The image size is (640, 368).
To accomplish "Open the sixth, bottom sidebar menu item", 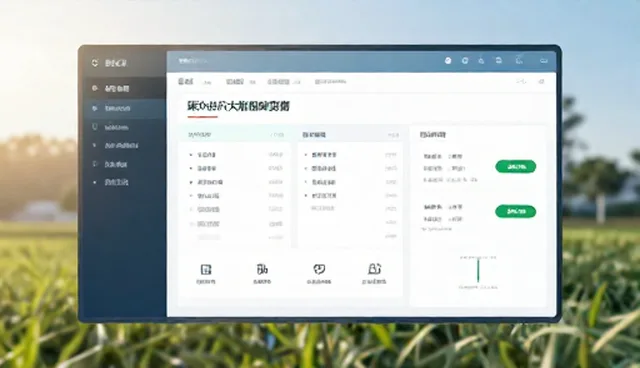I will pyautogui.click(x=124, y=182).
